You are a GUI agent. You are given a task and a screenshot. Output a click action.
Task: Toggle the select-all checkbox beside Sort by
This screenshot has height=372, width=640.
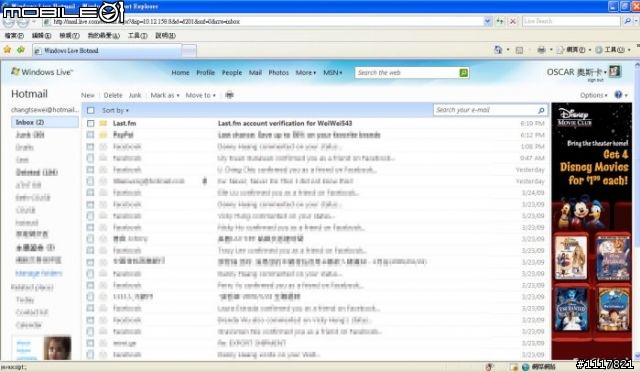[x=91, y=110]
